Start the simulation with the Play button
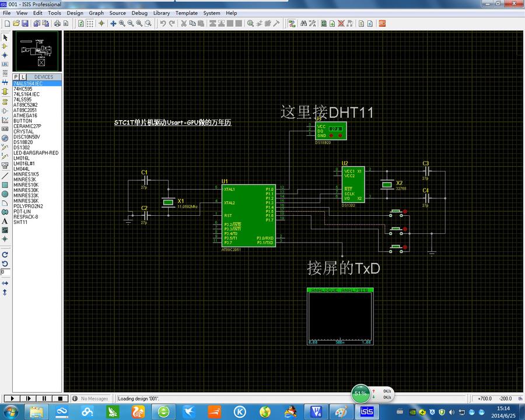The width and height of the screenshot is (525, 420). tap(12, 398)
